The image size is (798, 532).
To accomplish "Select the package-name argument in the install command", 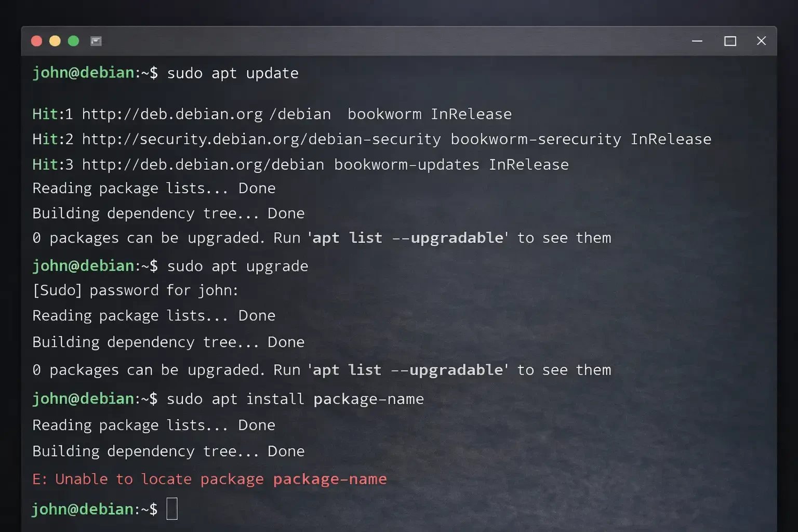I will pos(368,398).
